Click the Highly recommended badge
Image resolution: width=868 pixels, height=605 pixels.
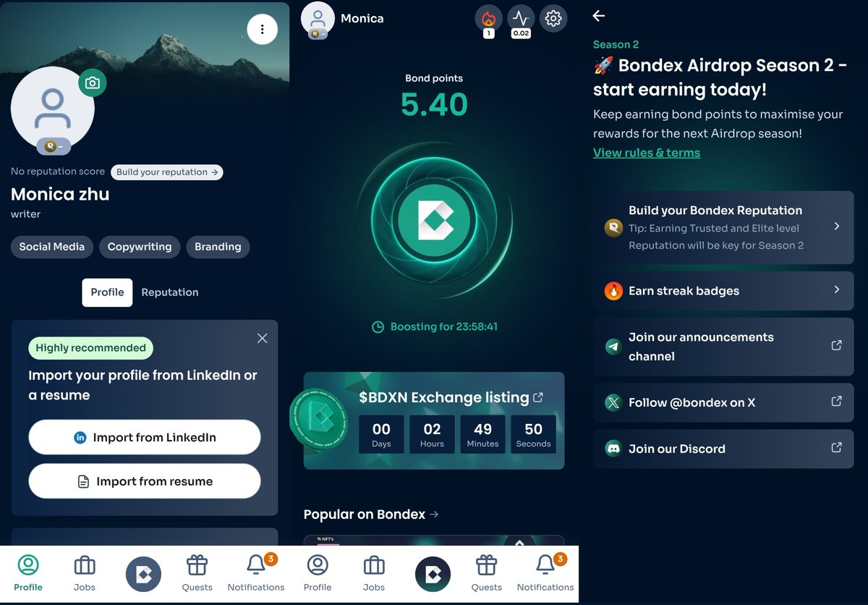tap(90, 348)
